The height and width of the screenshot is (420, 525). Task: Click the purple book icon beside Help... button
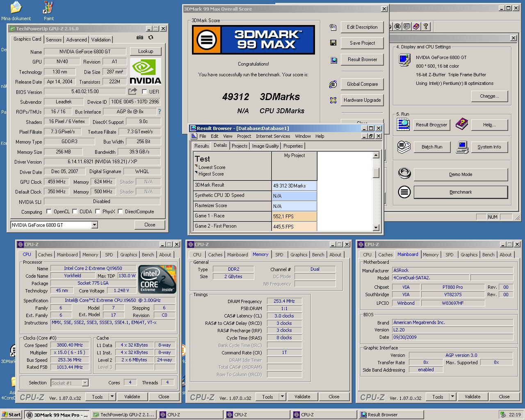[462, 124]
